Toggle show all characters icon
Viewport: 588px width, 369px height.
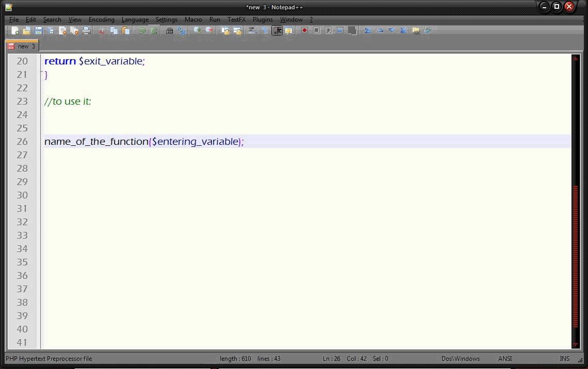(x=265, y=31)
